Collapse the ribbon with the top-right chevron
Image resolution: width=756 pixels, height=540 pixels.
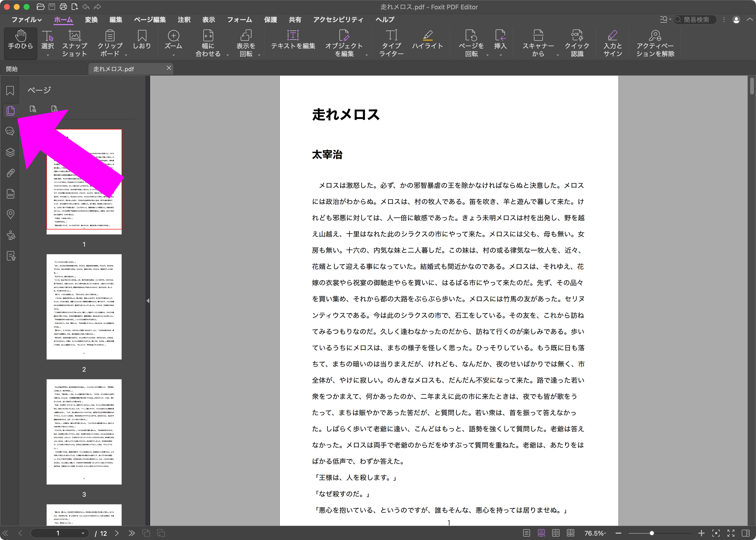click(x=750, y=20)
